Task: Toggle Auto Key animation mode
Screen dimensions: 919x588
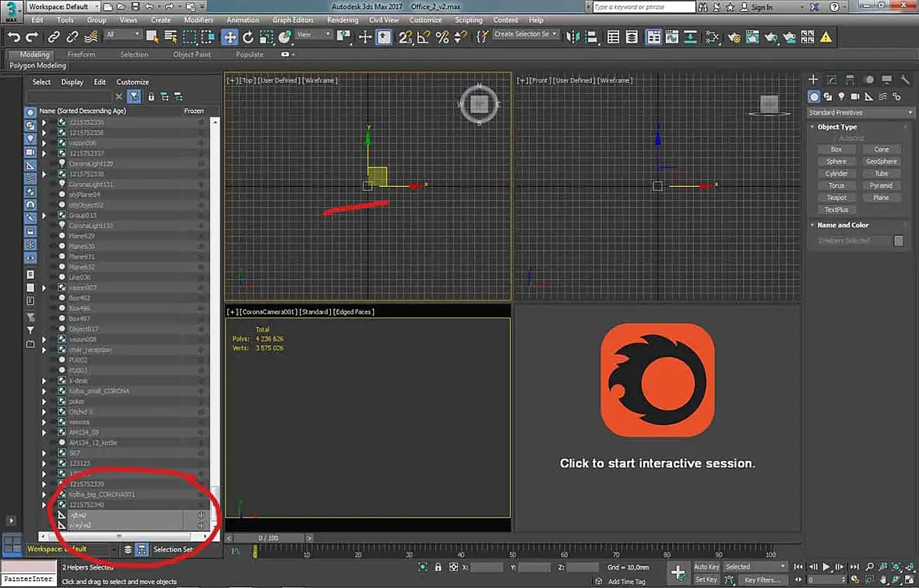Action: tap(706, 567)
